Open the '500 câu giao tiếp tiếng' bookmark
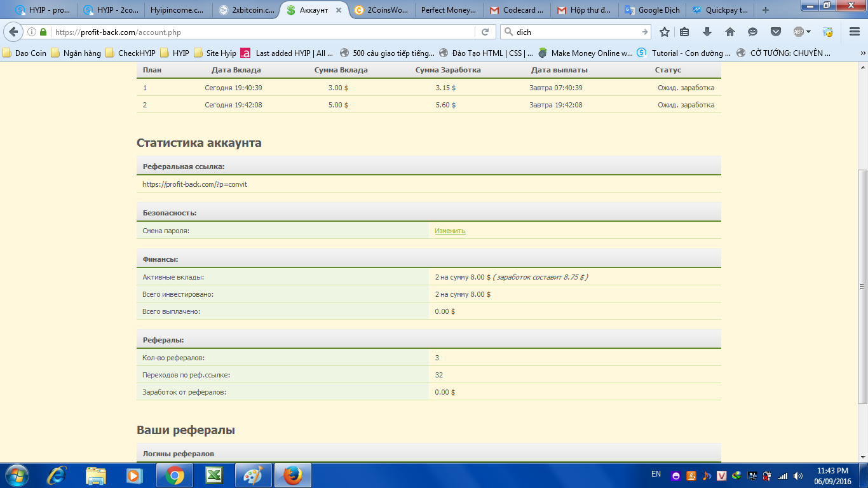The width and height of the screenshot is (868, 488). point(388,53)
